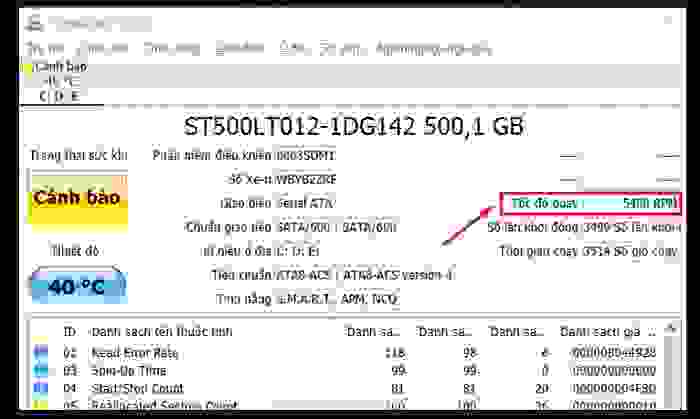Click the scroll-up arrow of the SMART list
The image size is (700, 419).
[x=671, y=329]
